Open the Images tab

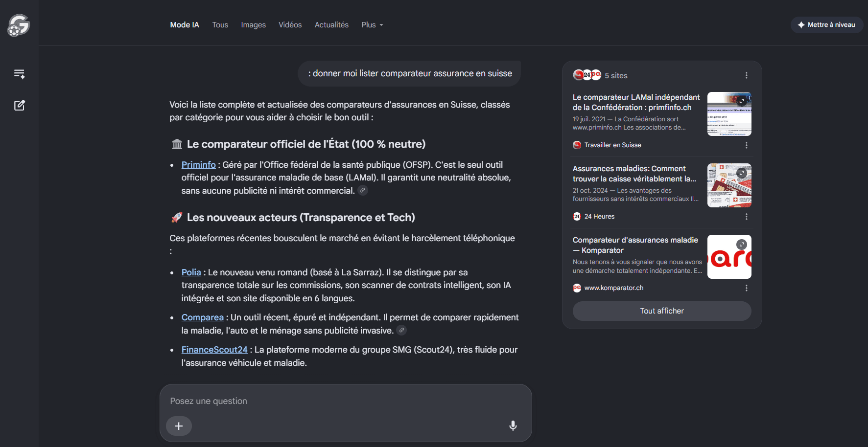point(253,25)
